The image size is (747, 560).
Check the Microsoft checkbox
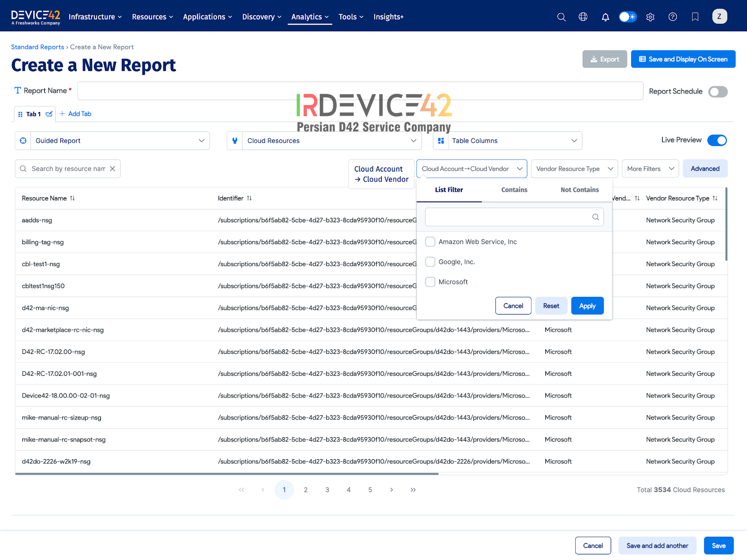pos(430,282)
